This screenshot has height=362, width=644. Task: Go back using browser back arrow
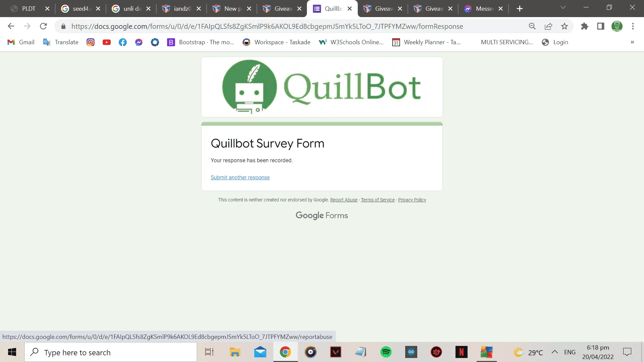coord(11,26)
